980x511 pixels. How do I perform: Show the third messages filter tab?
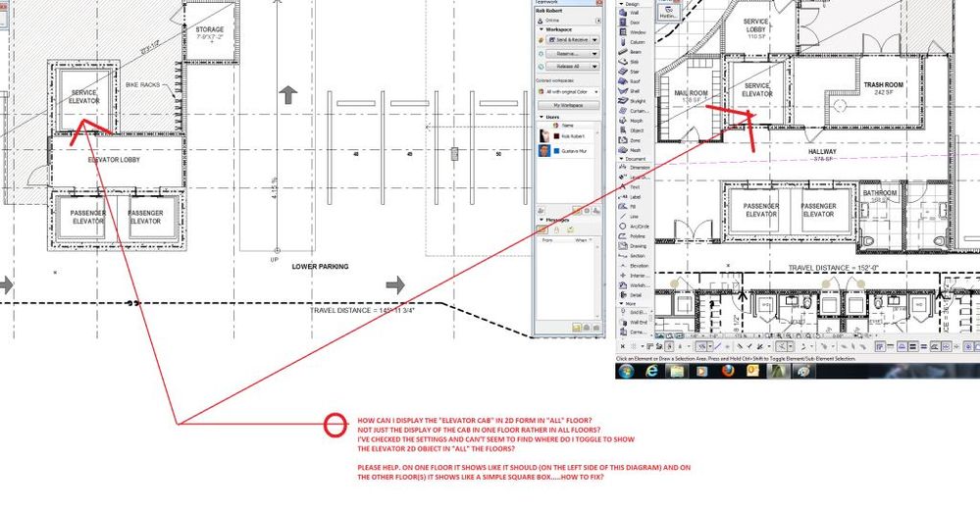[x=570, y=230]
